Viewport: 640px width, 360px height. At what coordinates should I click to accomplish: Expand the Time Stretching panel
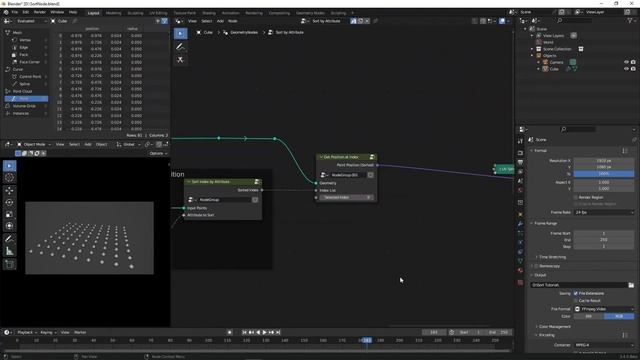tap(550, 257)
